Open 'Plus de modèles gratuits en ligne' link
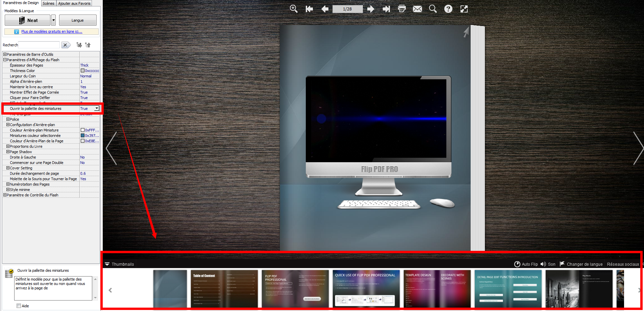Viewport: 644px width, 311px height. (52, 31)
